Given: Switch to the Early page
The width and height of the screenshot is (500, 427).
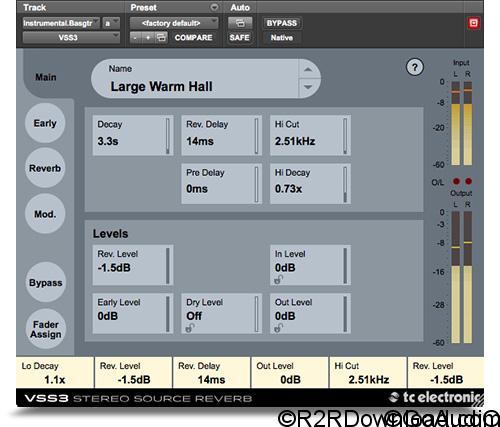Looking at the screenshot, I should (45, 123).
